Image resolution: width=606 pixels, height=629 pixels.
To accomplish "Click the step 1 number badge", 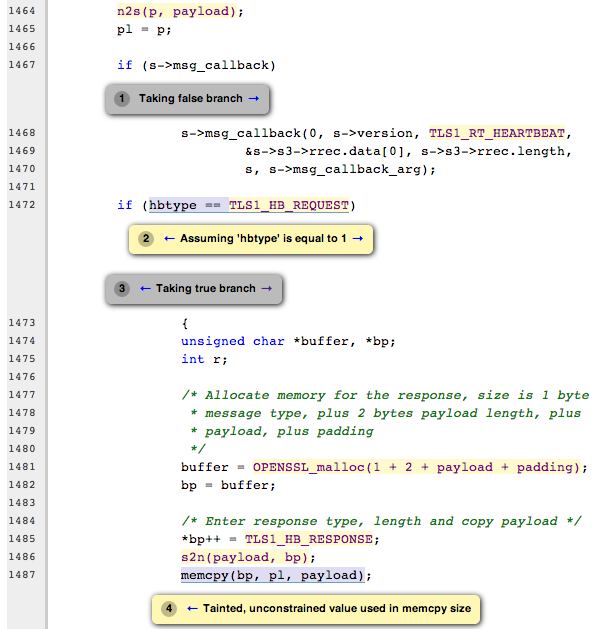I will coord(123,99).
